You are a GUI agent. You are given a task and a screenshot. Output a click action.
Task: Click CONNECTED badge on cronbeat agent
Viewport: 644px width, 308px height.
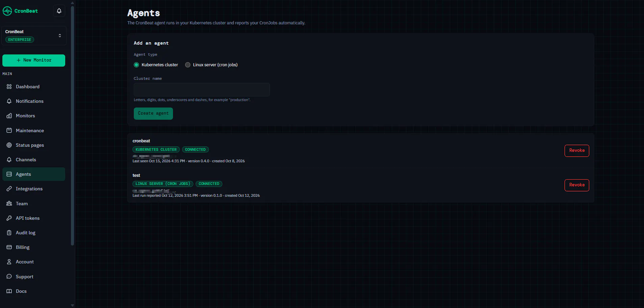click(195, 149)
